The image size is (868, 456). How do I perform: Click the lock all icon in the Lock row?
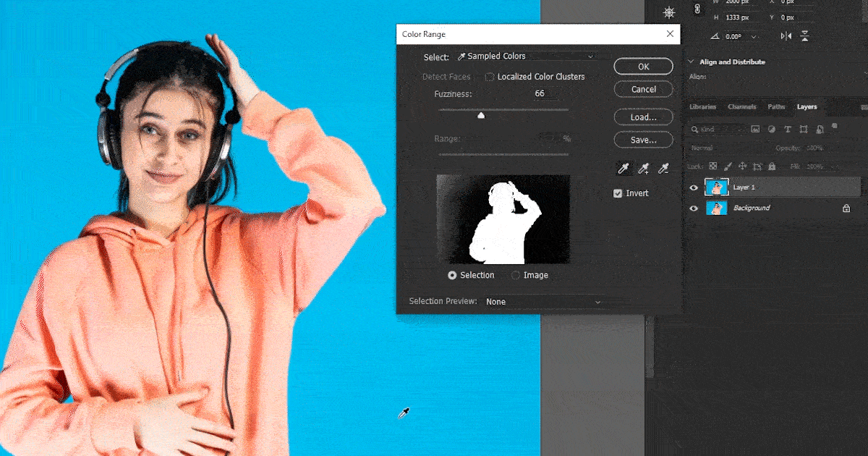(771, 166)
